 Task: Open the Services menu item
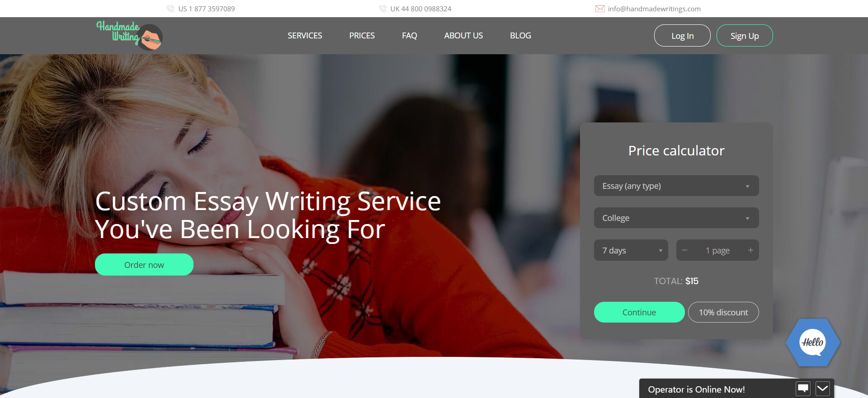pos(305,36)
